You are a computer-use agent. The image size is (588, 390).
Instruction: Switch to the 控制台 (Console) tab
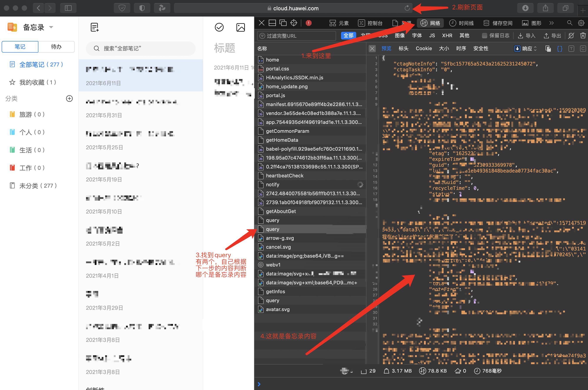(x=370, y=23)
